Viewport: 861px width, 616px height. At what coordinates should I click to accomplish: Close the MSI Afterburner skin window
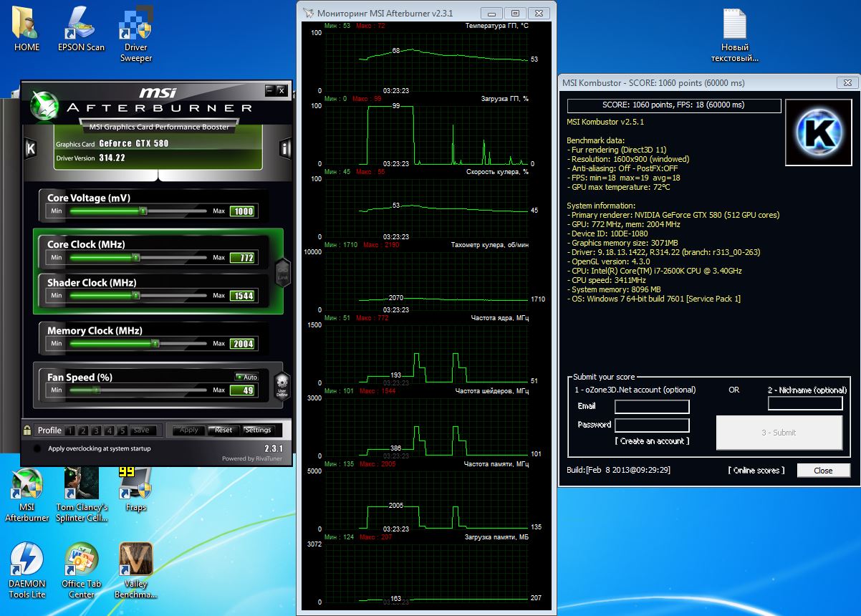tap(282, 90)
